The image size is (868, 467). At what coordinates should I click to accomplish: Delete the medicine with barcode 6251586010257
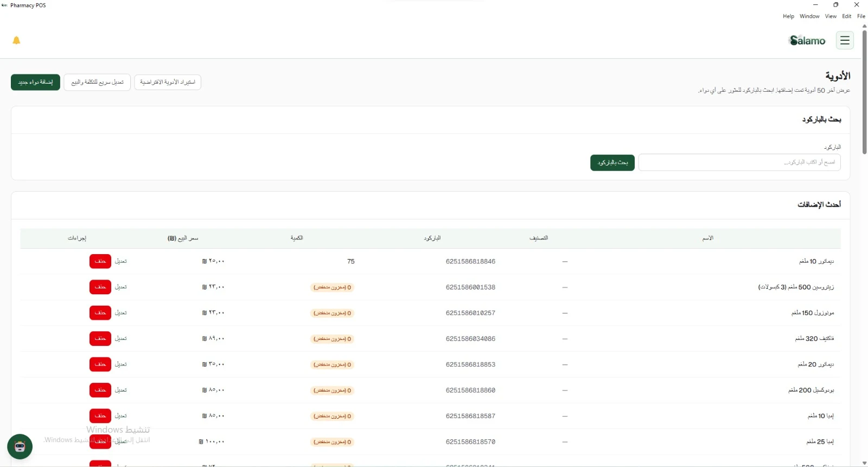click(100, 313)
